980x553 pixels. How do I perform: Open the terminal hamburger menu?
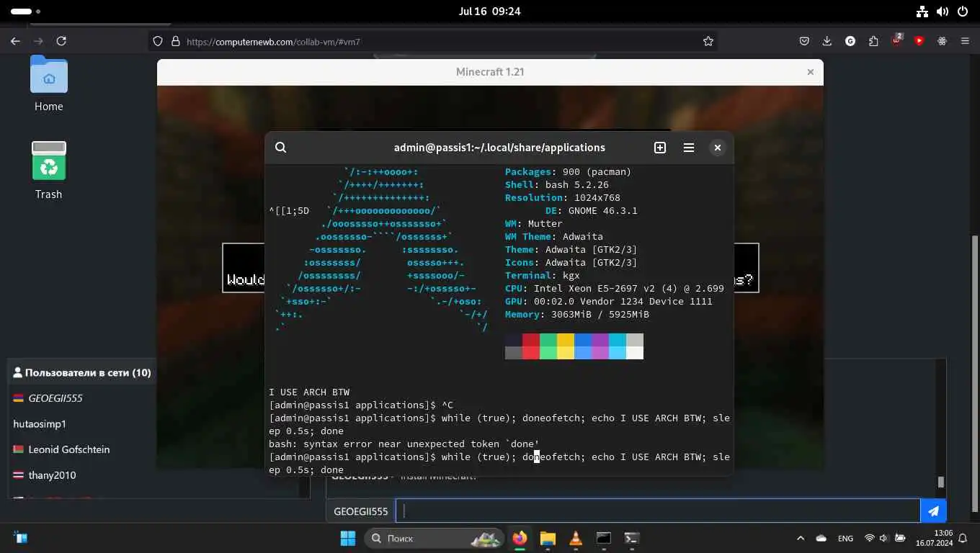(689, 147)
